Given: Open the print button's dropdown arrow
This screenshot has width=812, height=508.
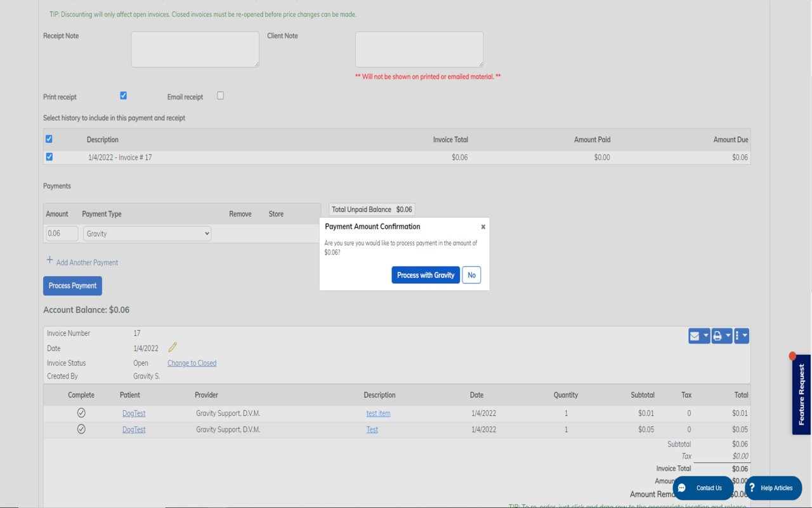Looking at the screenshot, I should 728,335.
